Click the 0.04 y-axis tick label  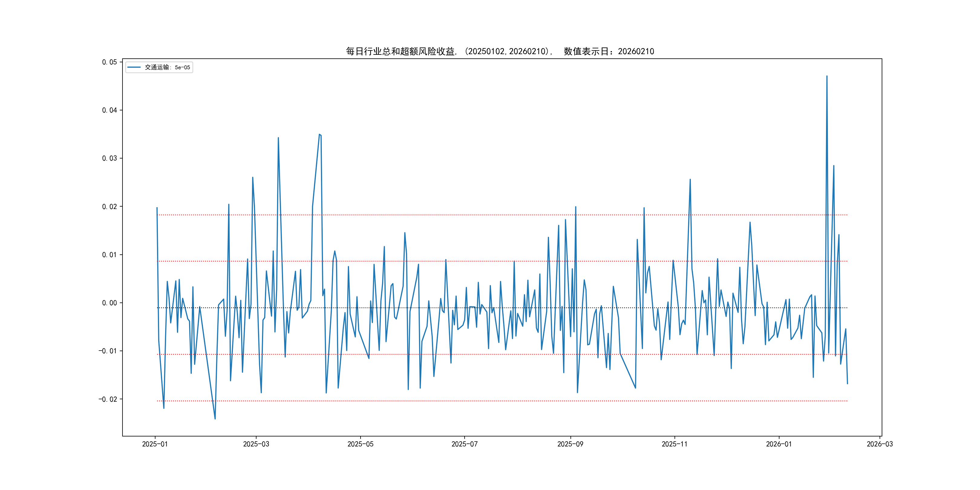pyautogui.click(x=109, y=110)
